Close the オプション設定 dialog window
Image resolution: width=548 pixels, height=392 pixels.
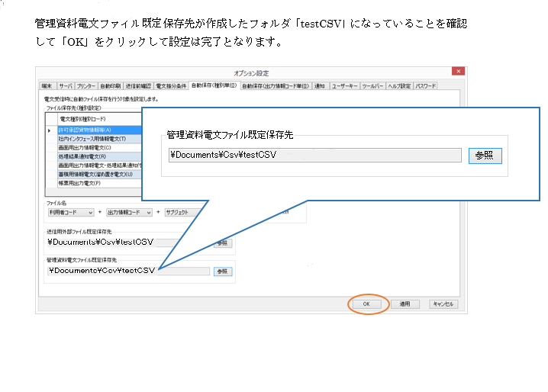click(456, 72)
